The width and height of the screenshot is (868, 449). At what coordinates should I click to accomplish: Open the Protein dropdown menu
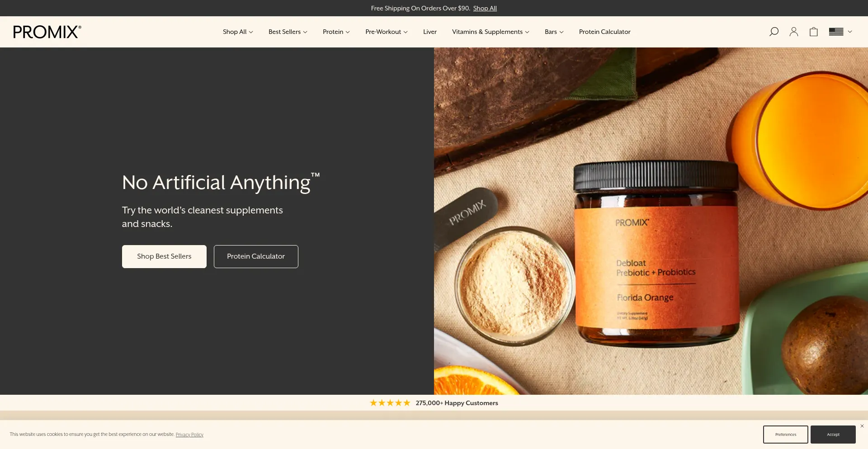tap(336, 32)
